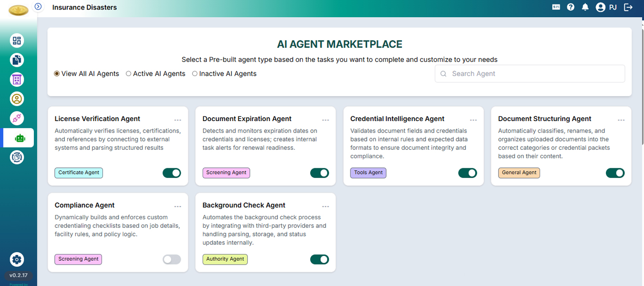The height and width of the screenshot is (286, 644).
Task: Expand the sidebar using the chevron arrow
Action: tap(38, 6)
